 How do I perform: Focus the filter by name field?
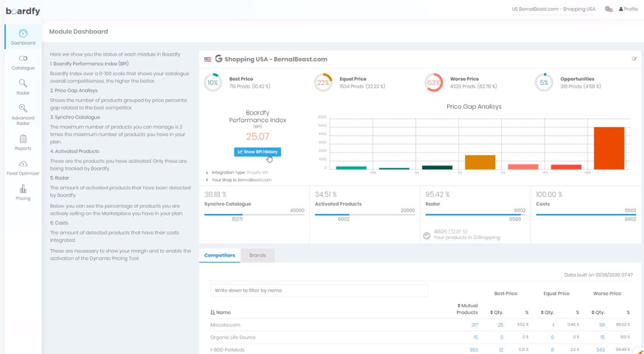[319, 290]
